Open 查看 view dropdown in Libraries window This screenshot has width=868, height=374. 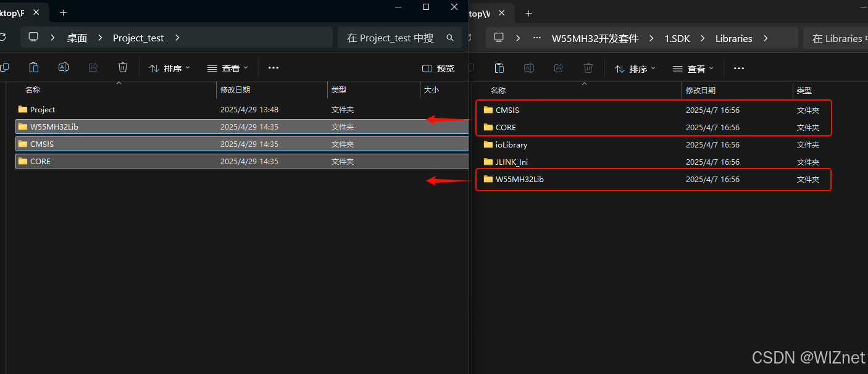pyautogui.click(x=693, y=69)
